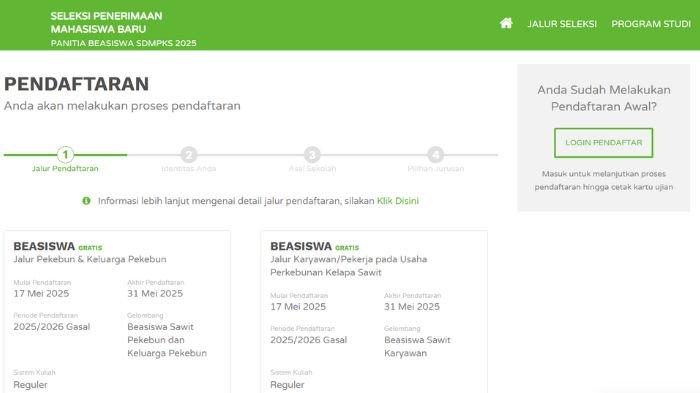
Task: Click the GRATIS badge on Pekebun card
Action: click(90, 248)
